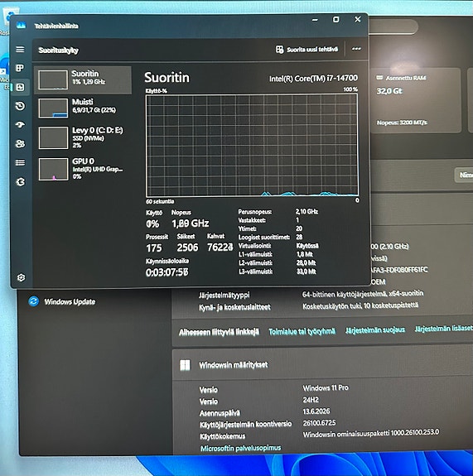Open Users icon in Task Manager sidebar

coord(21,143)
